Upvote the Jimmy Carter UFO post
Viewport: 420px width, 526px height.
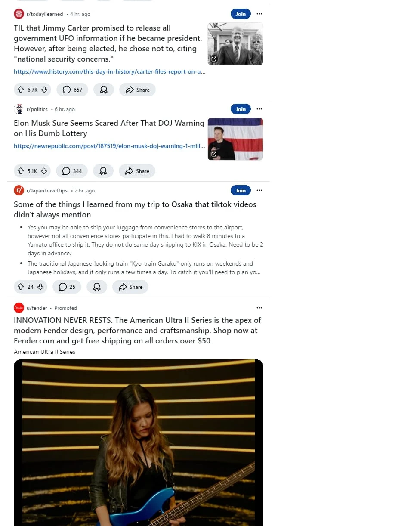coord(21,90)
